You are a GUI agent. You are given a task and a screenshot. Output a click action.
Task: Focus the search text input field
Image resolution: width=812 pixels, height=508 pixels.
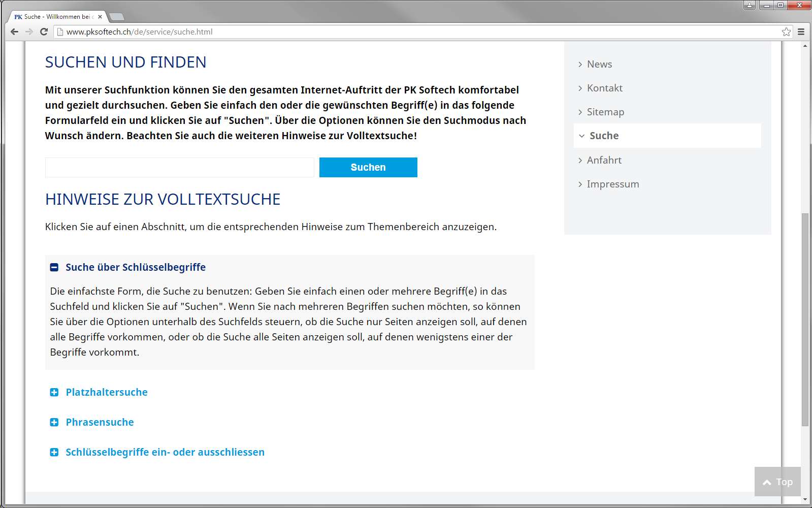click(x=179, y=167)
